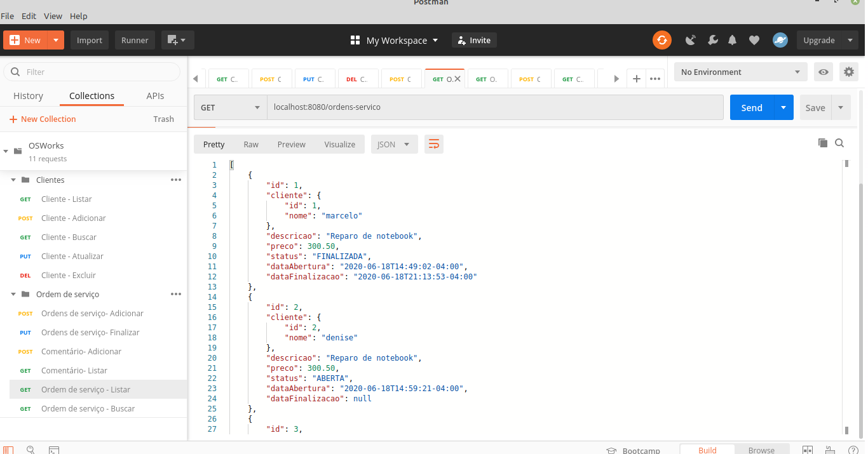Screen dimensions: 868x454
Task: Click the New button
Action: click(x=25, y=40)
